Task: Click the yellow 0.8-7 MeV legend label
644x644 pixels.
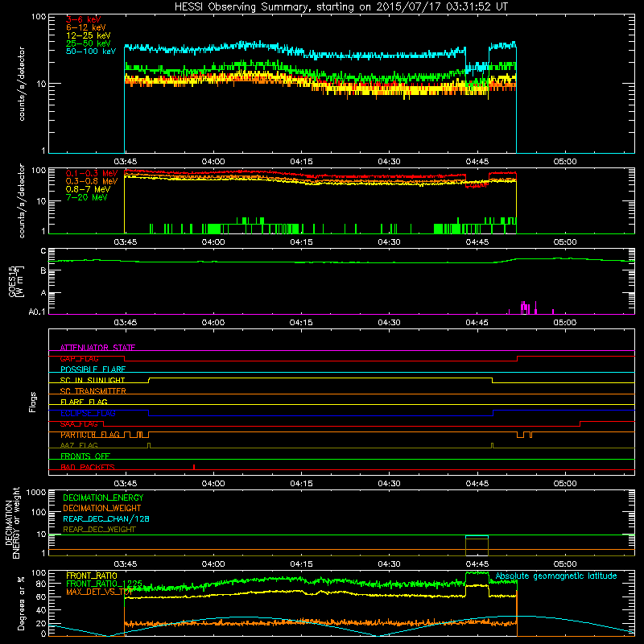Action: pyautogui.click(x=88, y=189)
